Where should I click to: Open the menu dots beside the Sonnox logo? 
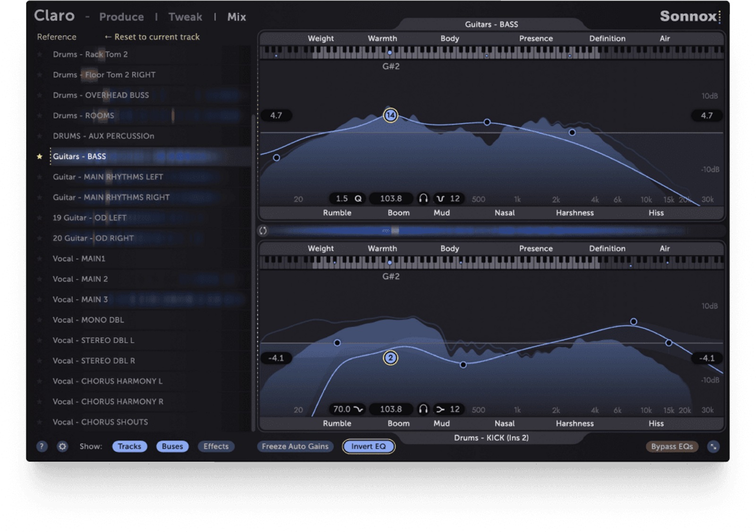(719, 16)
